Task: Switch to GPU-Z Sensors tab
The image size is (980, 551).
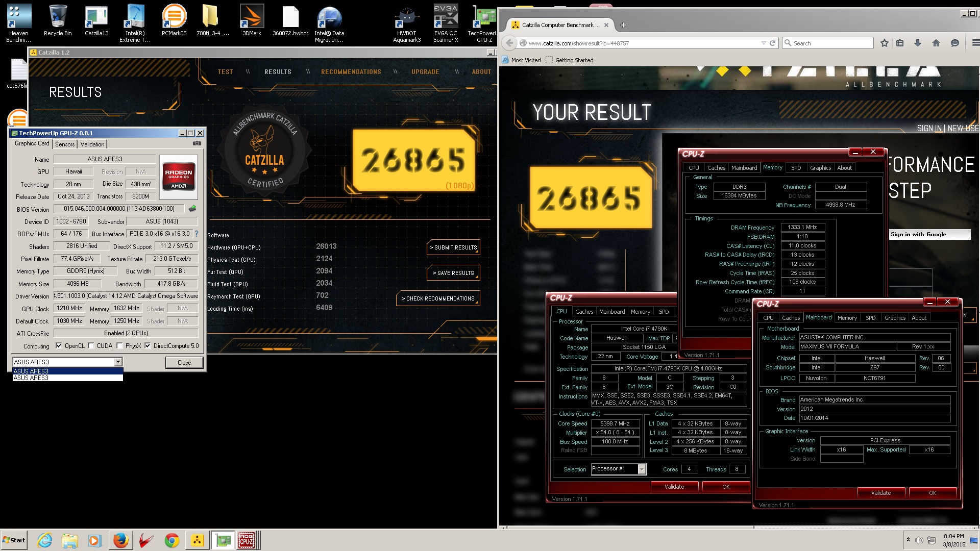Action: [x=65, y=144]
